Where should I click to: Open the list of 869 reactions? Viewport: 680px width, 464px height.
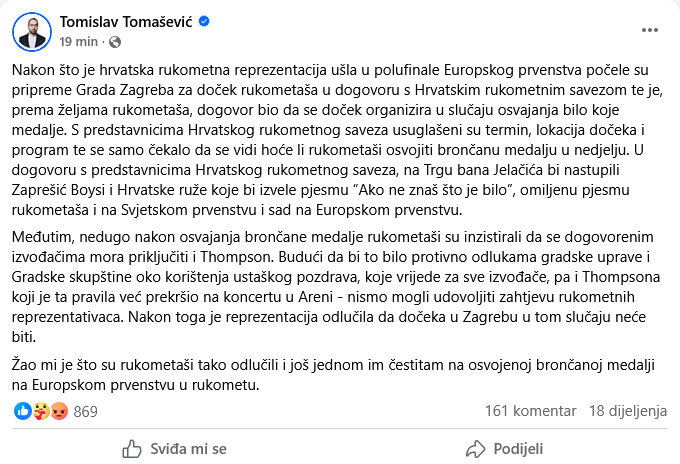point(85,411)
